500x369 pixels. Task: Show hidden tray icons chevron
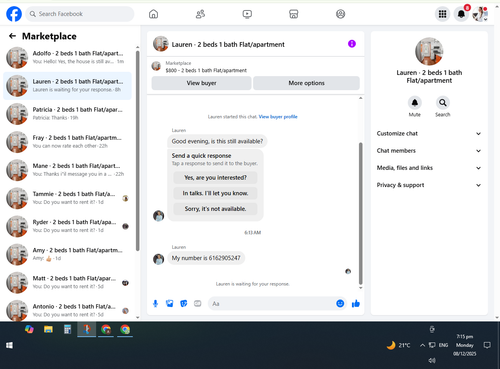[422, 345]
